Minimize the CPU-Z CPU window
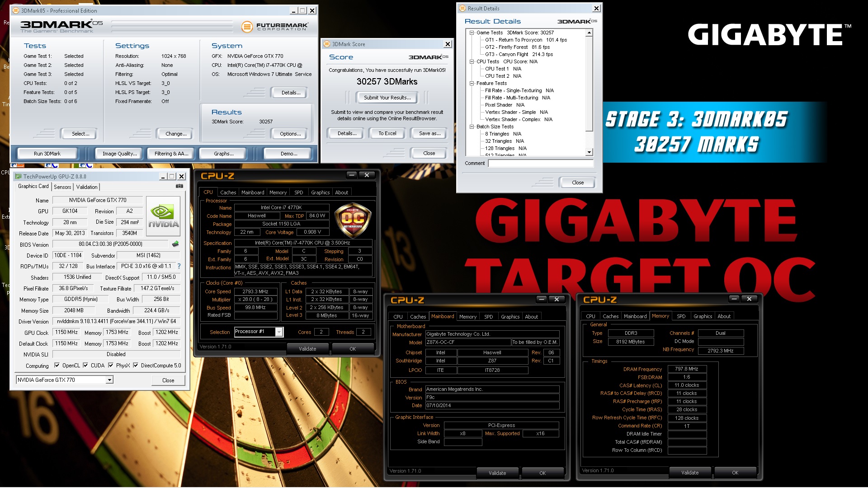Image resolution: width=868 pixels, height=488 pixels. pos(351,175)
